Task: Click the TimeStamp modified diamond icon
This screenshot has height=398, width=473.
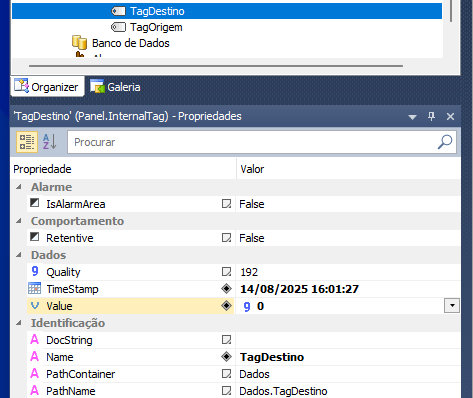Action: [x=226, y=289]
